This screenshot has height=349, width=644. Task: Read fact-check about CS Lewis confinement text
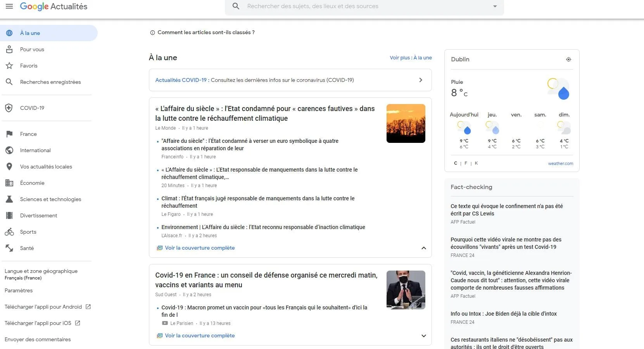pyautogui.click(x=507, y=210)
